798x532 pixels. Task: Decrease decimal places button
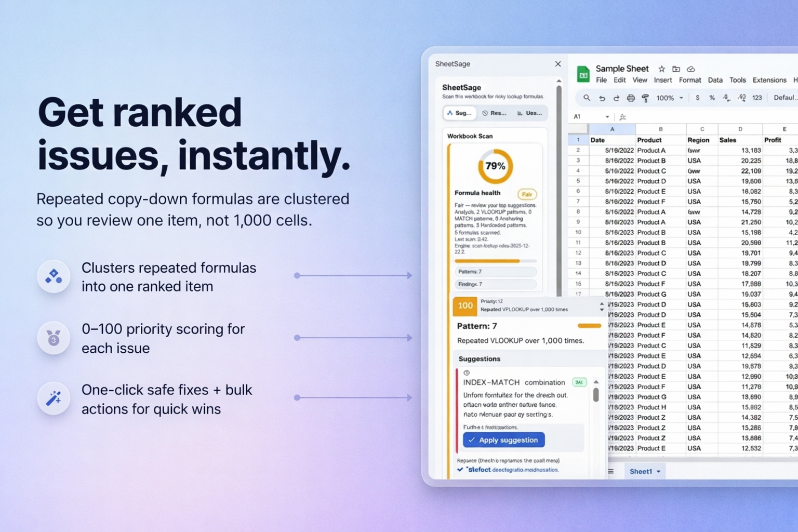726,98
